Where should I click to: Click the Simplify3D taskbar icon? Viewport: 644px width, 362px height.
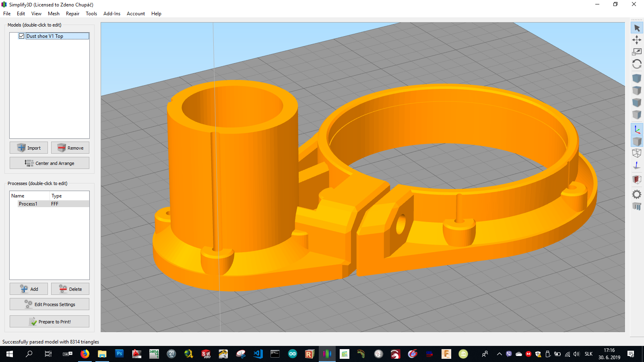pos(327,354)
